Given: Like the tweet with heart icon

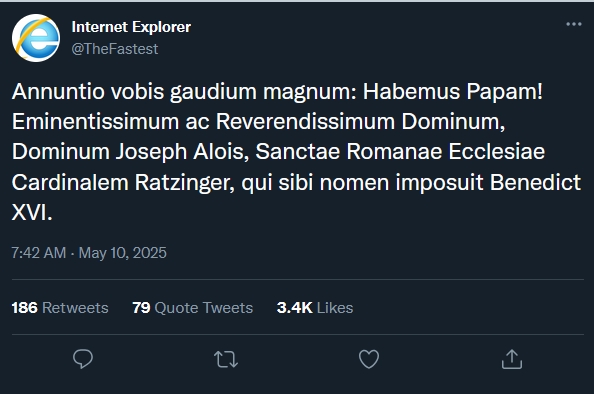Looking at the screenshot, I should coord(369,359).
